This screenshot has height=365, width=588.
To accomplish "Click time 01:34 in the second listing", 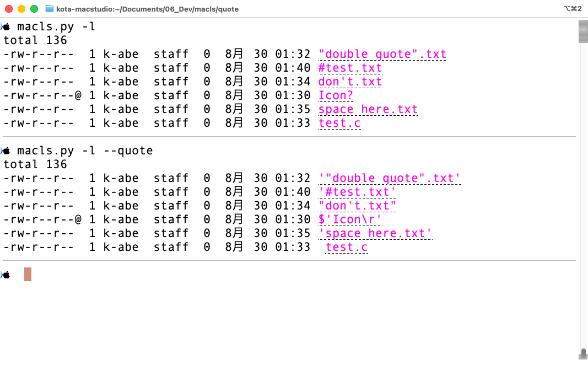I will click(x=293, y=206).
